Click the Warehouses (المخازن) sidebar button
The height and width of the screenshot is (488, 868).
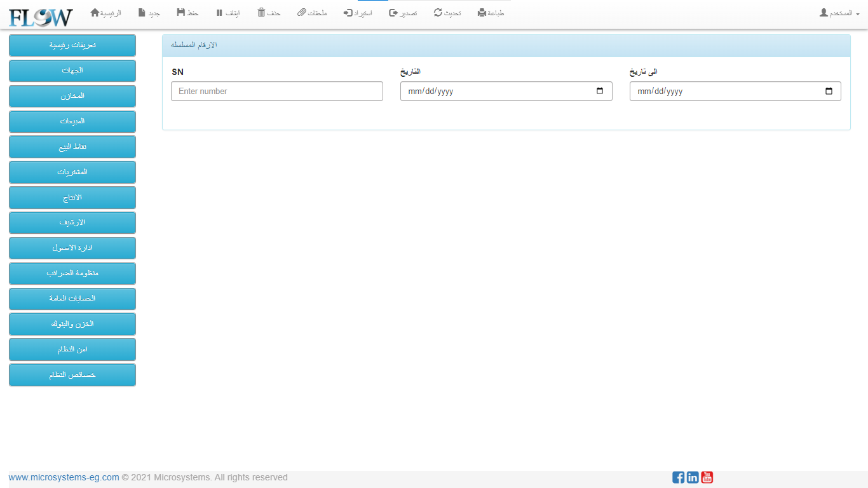tap(72, 96)
